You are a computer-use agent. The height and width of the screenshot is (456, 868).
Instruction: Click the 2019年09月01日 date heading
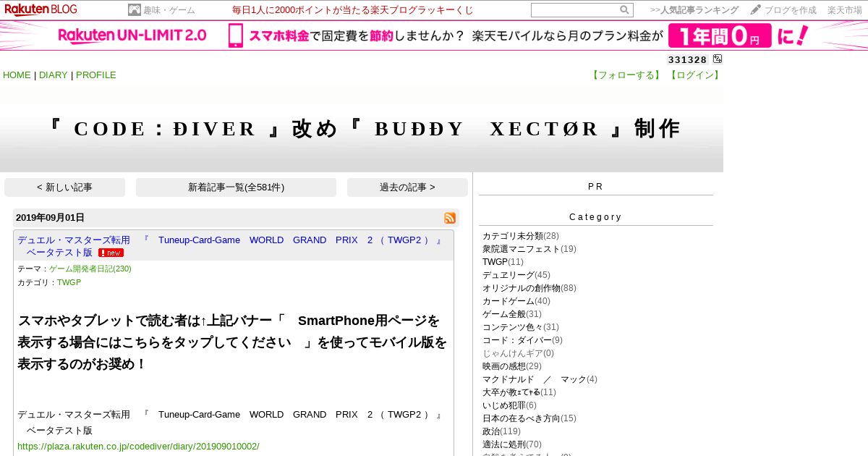coord(50,218)
